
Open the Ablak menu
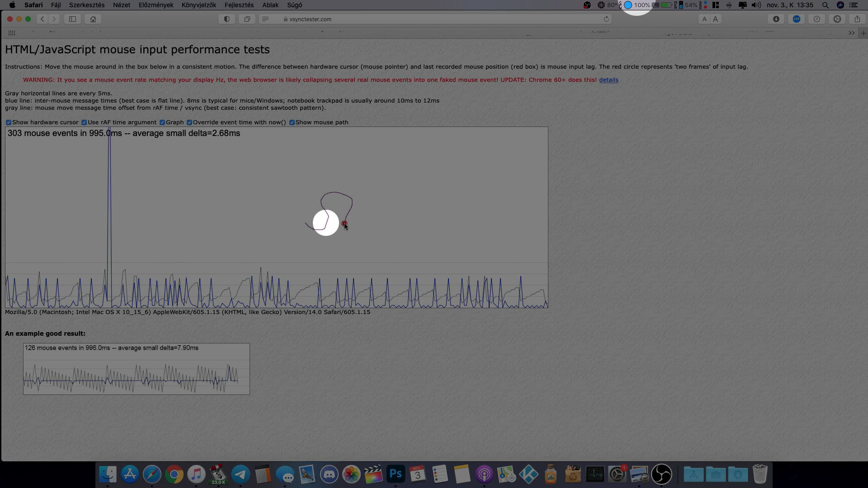(270, 5)
